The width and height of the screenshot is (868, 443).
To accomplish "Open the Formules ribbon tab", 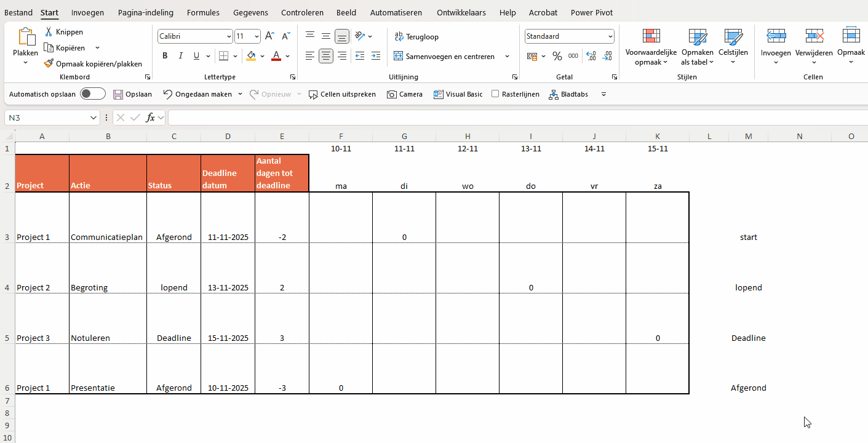I will (x=204, y=12).
